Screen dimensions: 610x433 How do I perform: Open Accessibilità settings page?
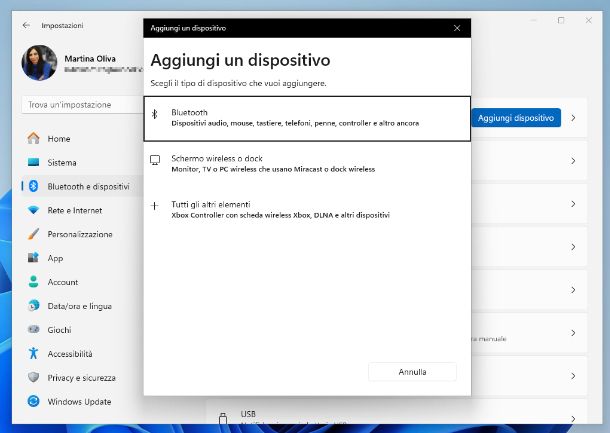click(x=70, y=354)
